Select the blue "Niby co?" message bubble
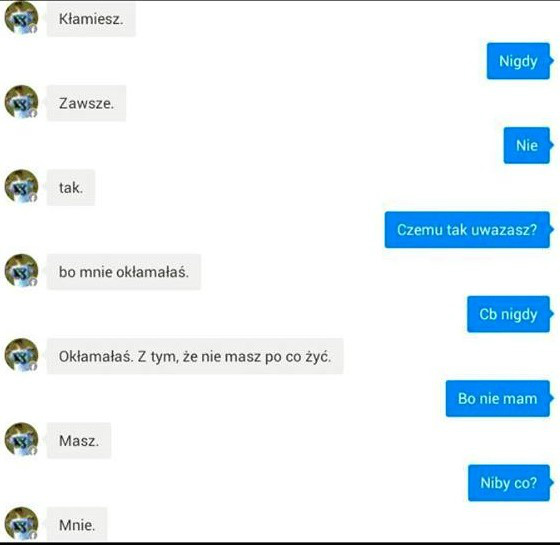The image size is (560, 545). coord(510,482)
